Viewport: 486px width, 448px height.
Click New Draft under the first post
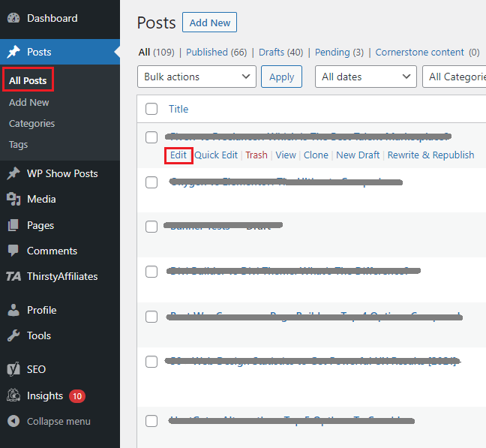pyautogui.click(x=358, y=155)
